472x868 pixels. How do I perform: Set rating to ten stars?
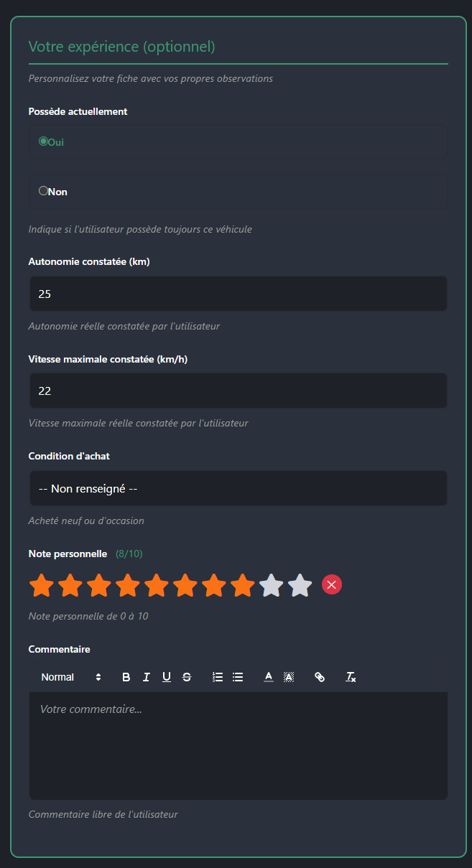[300, 586]
